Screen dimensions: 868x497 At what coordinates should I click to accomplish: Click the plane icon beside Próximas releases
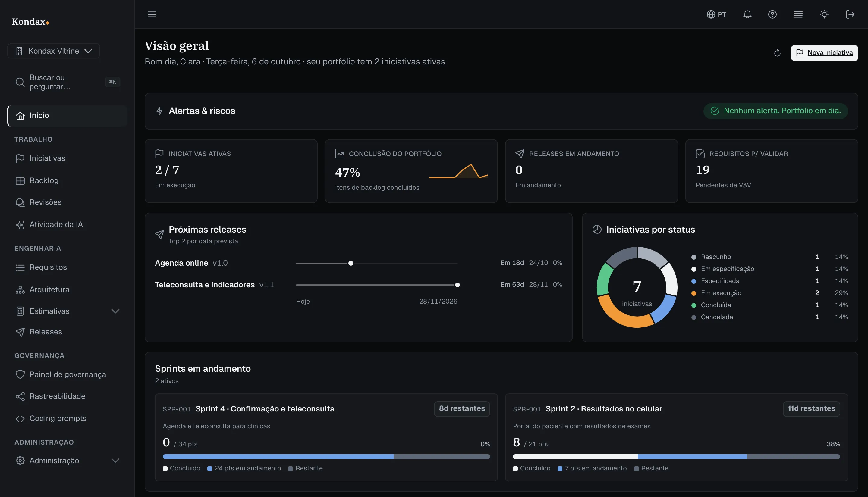(x=159, y=234)
